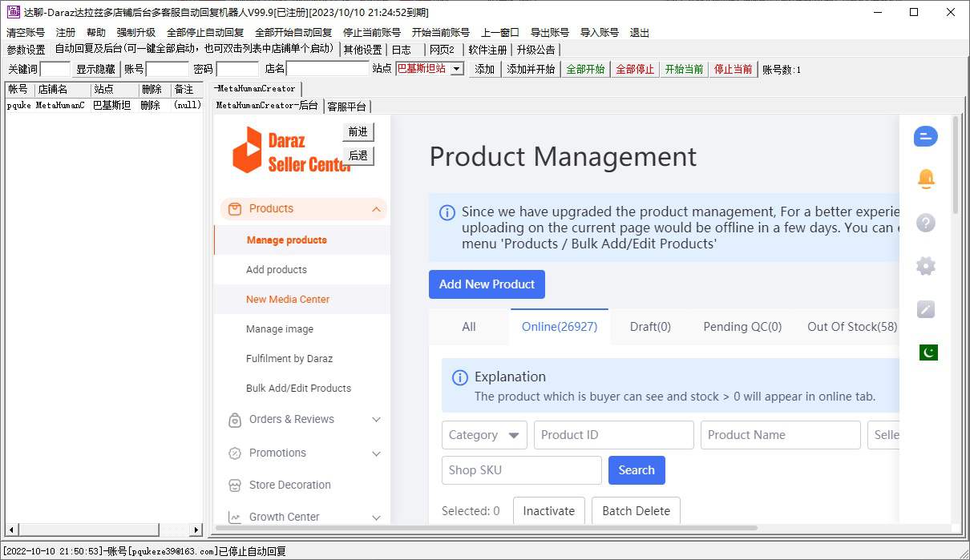Screen dimensions: 970x560
Task: Expand the Growth Center section
Action: pyautogui.click(x=376, y=518)
